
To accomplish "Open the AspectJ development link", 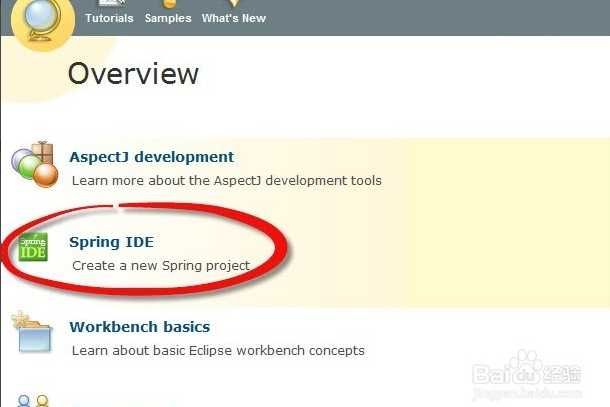I will [152, 157].
